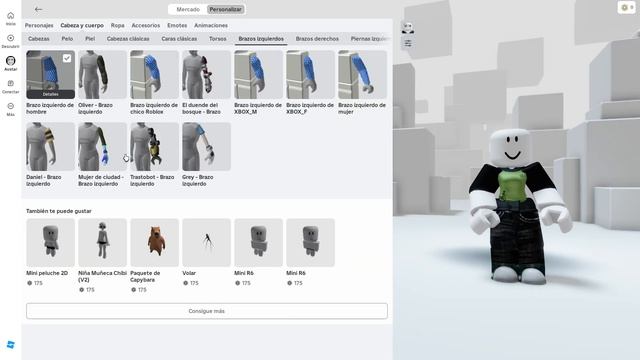Viewport: 640px width, 360px height.
Task: Equip Brazo izquierdo de XBOX_F
Action: 310,74
